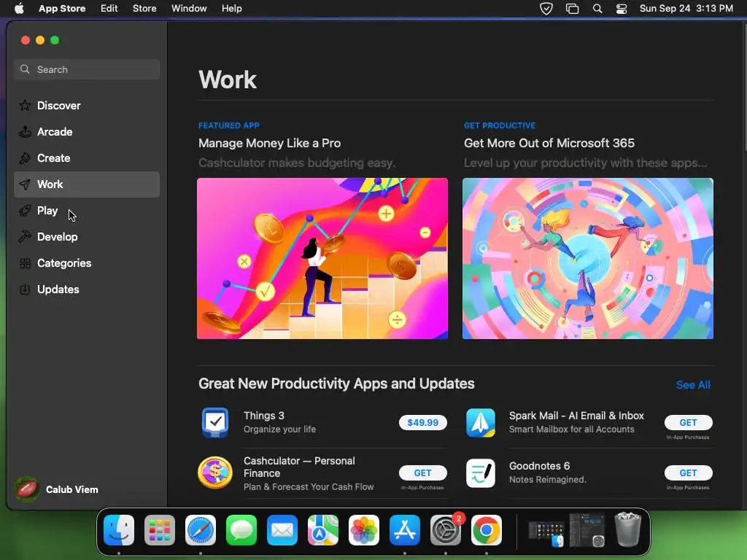Open Maps from the Dock

pyautogui.click(x=323, y=529)
